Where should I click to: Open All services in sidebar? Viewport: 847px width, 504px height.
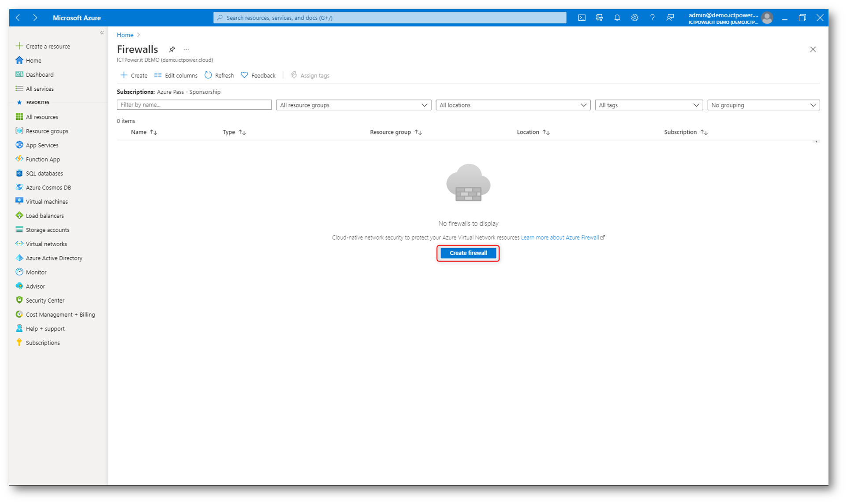pyautogui.click(x=35, y=89)
